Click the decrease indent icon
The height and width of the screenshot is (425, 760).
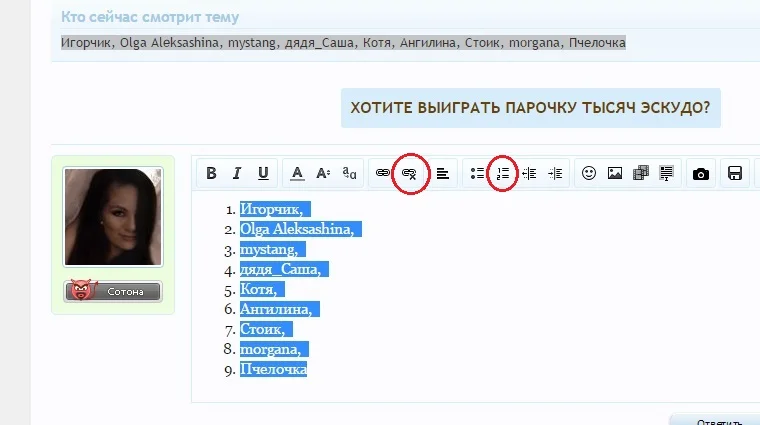point(529,173)
